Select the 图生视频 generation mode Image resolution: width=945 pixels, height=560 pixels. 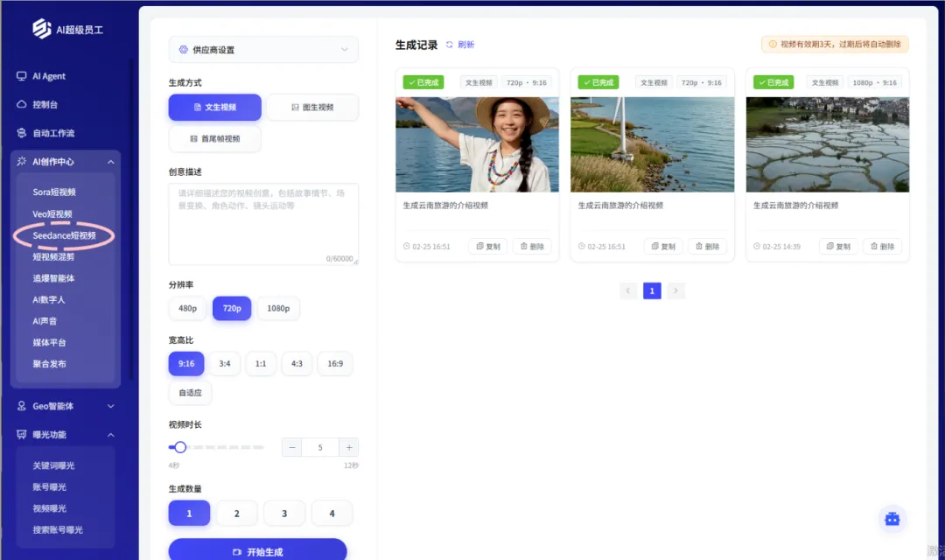(312, 107)
